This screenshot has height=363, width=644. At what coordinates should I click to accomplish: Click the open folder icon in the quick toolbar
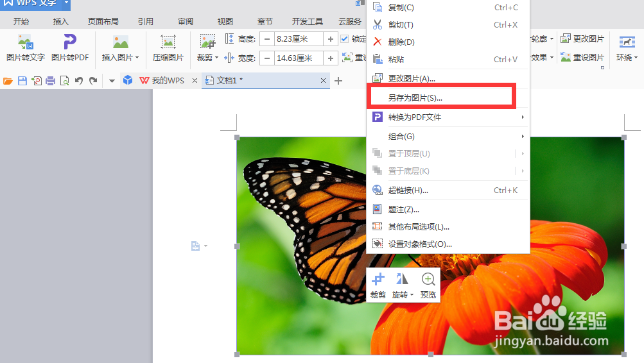click(8, 81)
